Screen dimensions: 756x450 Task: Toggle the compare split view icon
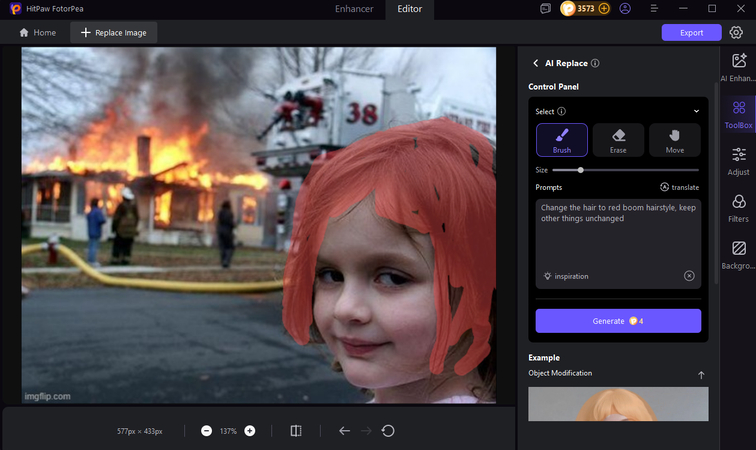tap(296, 430)
